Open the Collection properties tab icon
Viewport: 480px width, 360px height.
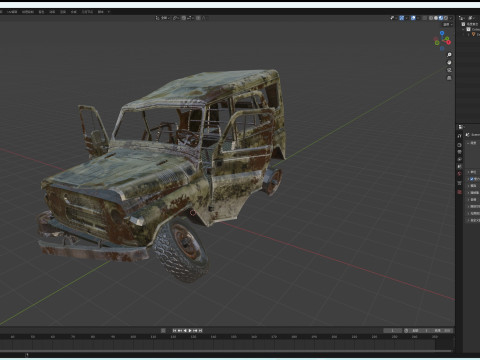pos(459,182)
